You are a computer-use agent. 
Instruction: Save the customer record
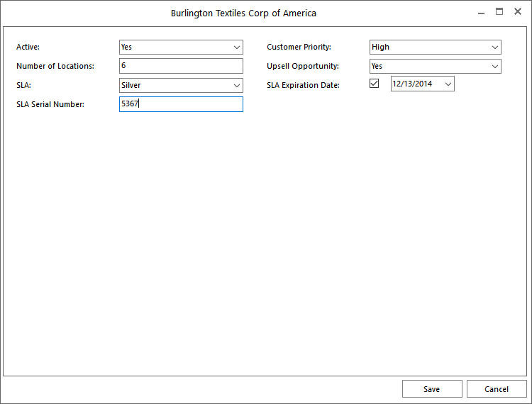(431, 389)
